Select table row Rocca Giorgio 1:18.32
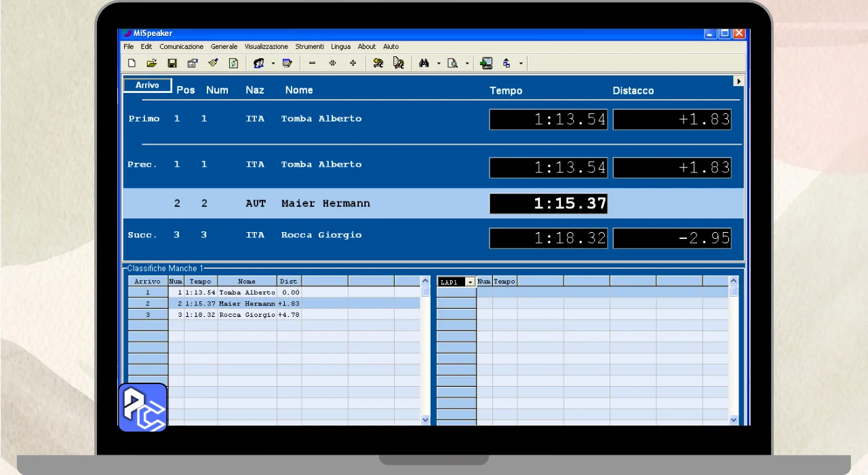 (x=274, y=315)
